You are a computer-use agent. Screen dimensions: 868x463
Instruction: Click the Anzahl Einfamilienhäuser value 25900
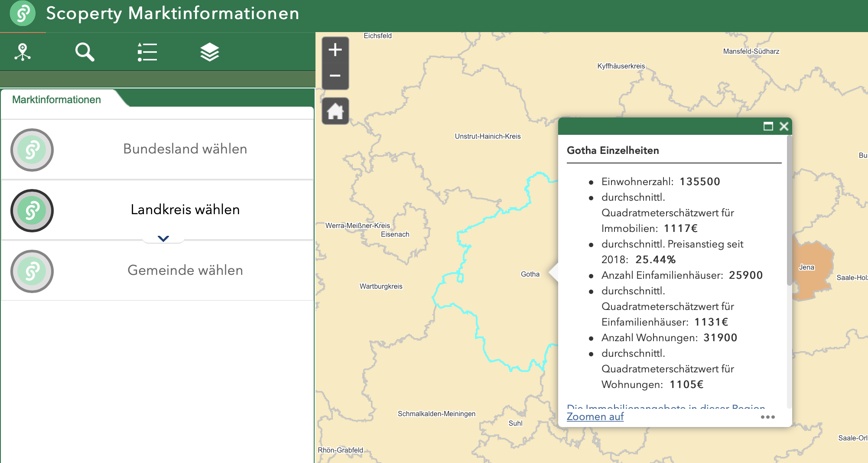[745, 275]
